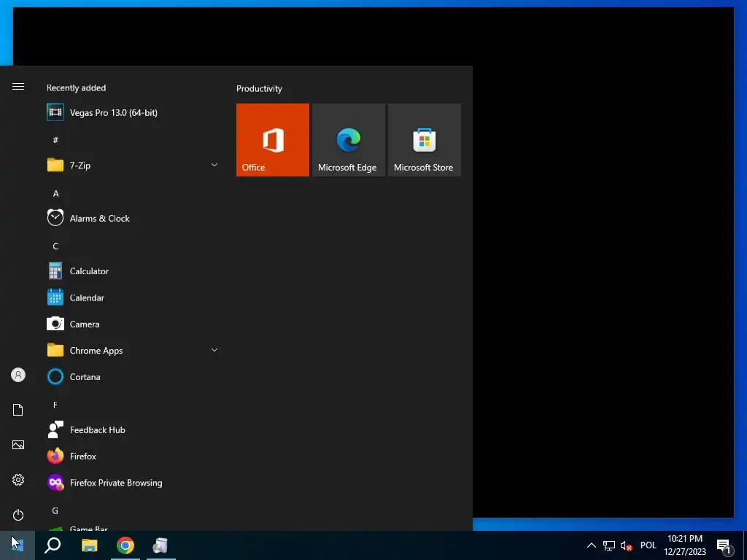The height and width of the screenshot is (560, 747).
Task: Open File Explorer from taskbar
Action: tap(89, 545)
